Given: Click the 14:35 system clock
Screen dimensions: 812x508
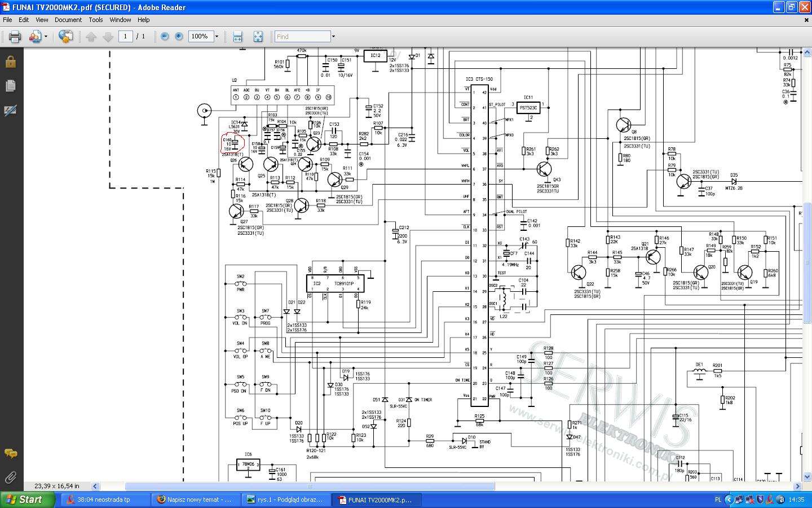Looking at the screenshot, I should 797,500.
